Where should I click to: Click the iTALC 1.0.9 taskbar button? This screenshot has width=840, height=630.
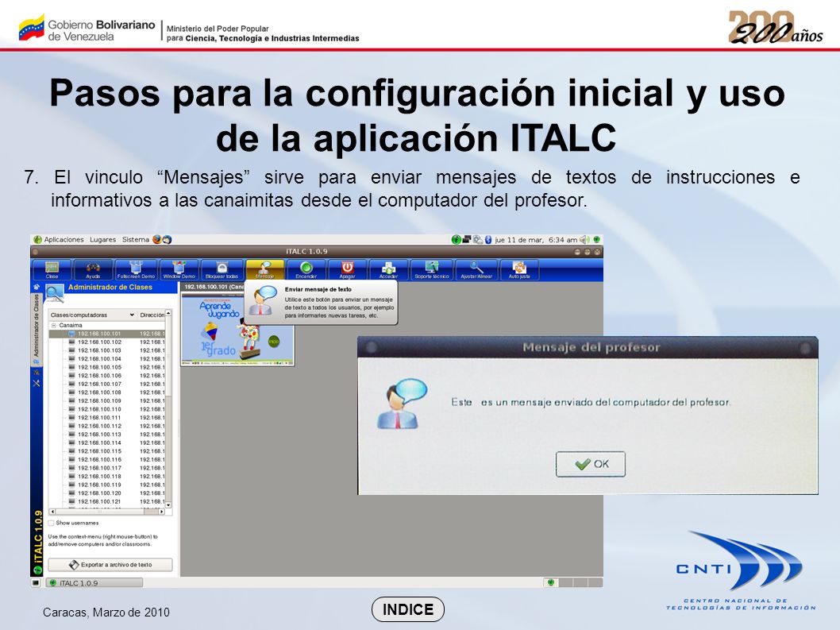[x=94, y=583]
